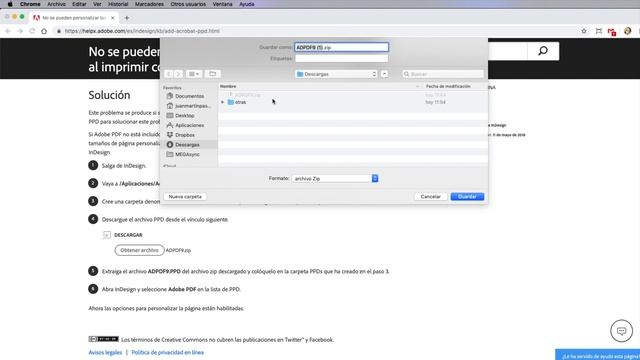This screenshot has height=360, width=640.
Task: Open the Ver menu
Action: (x=97, y=4)
